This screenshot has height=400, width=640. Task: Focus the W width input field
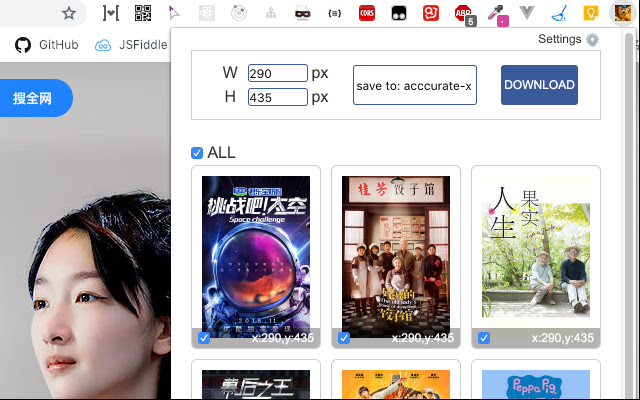tap(278, 73)
